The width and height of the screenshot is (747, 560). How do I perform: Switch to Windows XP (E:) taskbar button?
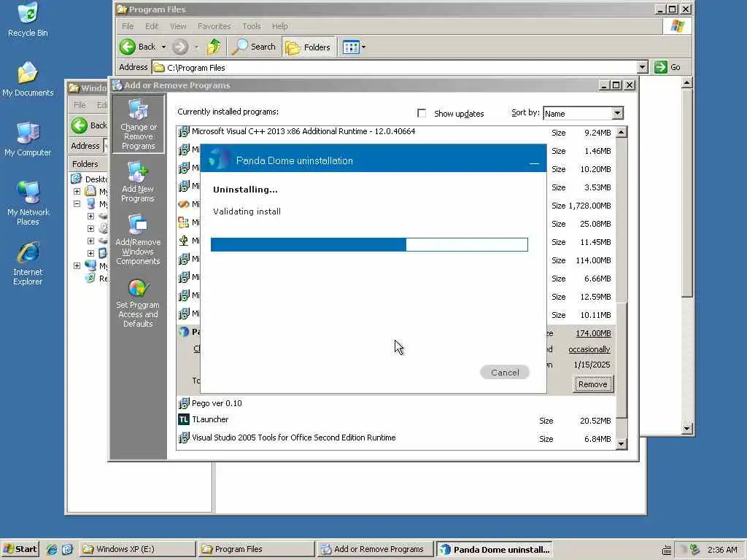click(x=137, y=549)
